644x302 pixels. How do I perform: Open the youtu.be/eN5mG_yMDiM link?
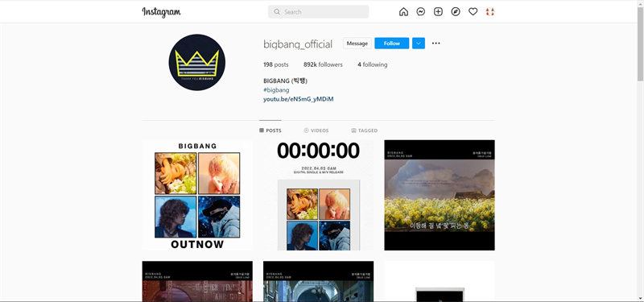pyautogui.click(x=298, y=99)
